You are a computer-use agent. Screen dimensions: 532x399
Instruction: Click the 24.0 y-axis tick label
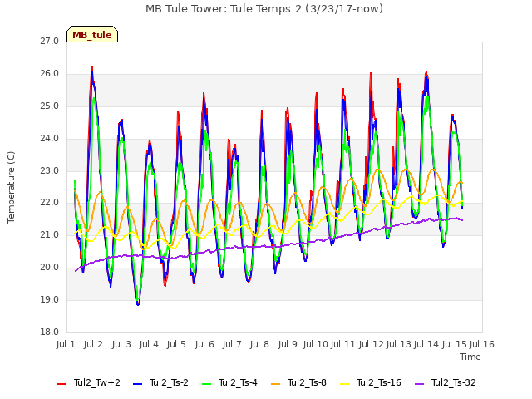tap(50, 139)
